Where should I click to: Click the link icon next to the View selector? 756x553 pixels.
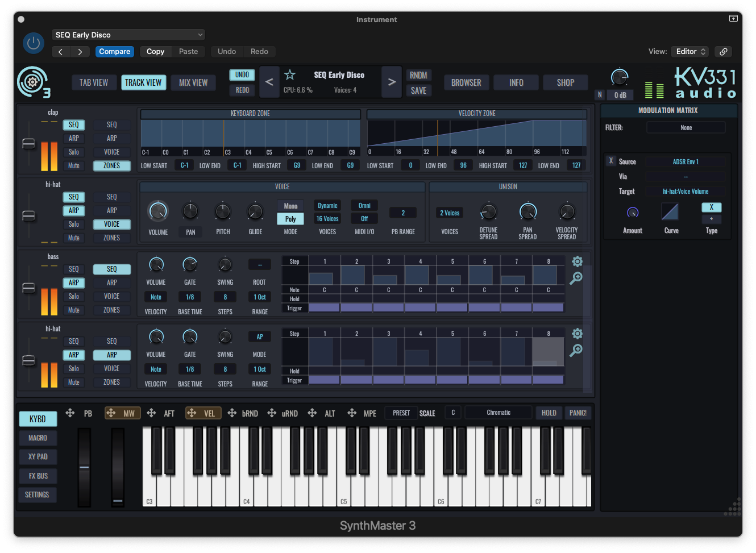click(x=723, y=51)
